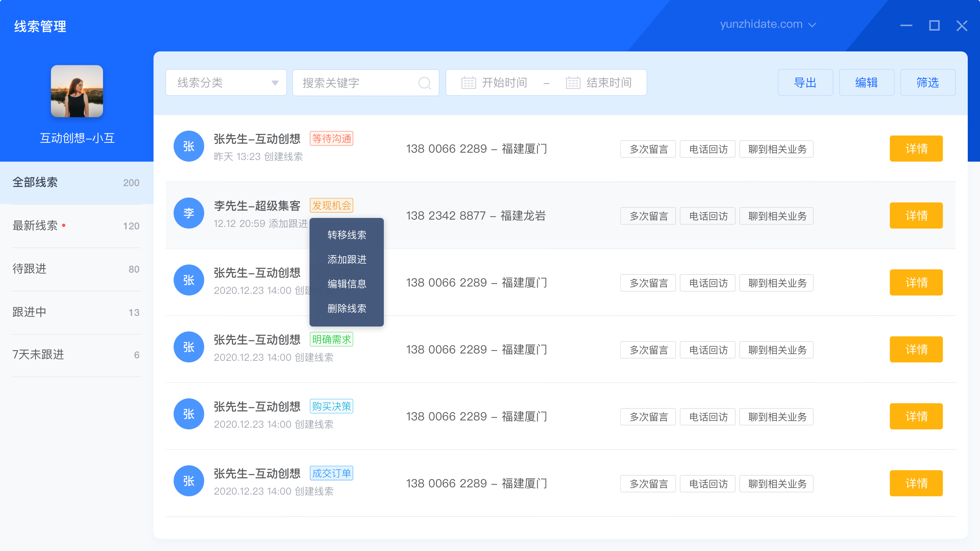This screenshot has height=551, width=980.
Task: Click the 互动创想-小互 user name
Action: click(77, 138)
